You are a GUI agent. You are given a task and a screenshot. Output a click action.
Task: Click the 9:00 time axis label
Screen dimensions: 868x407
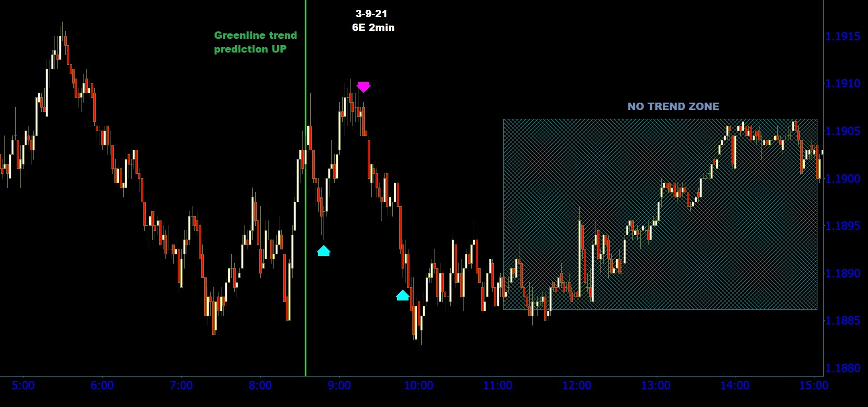click(339, 385)
